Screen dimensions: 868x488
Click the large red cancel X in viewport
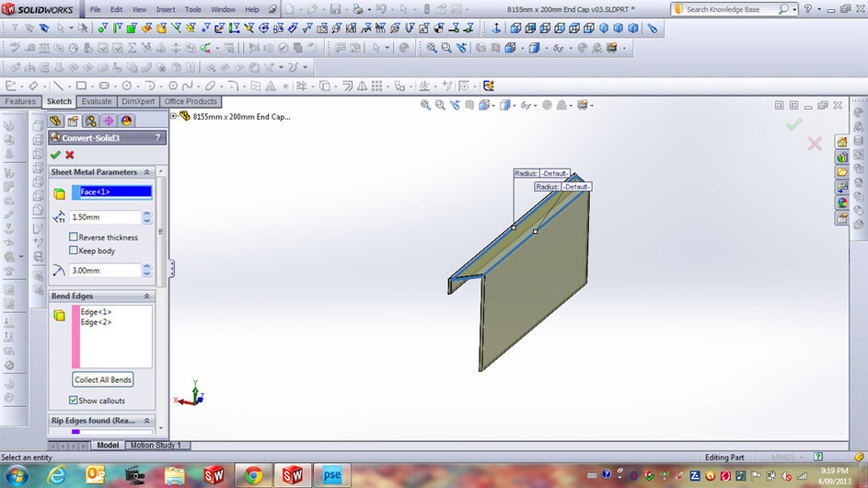(x=815, y=144)
